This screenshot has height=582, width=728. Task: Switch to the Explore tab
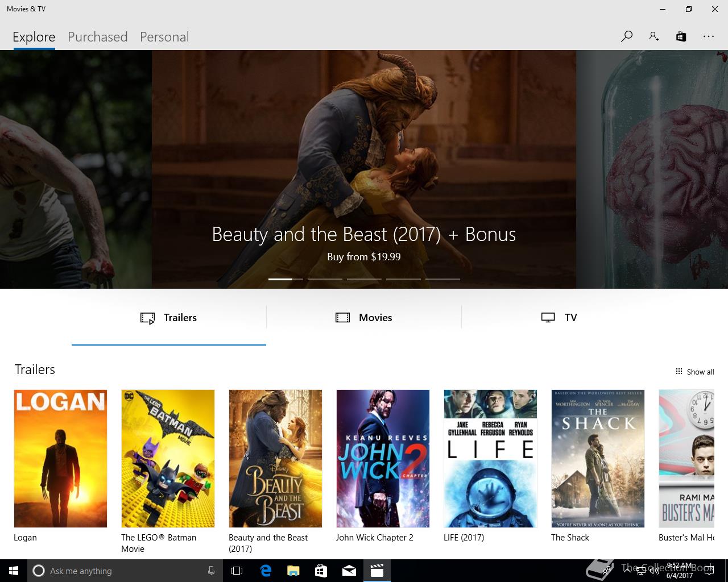pos(34,37)
